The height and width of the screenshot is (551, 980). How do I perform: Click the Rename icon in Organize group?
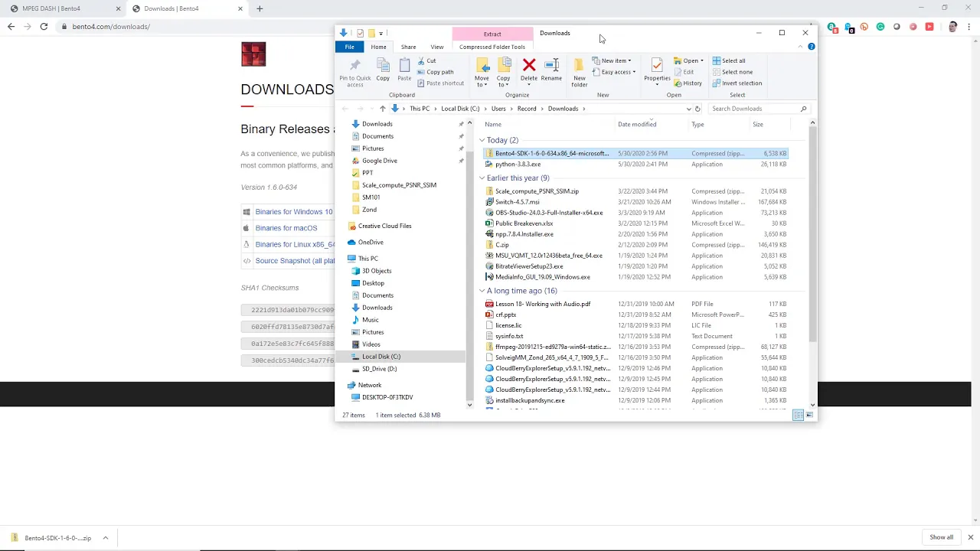click(551, 65)
